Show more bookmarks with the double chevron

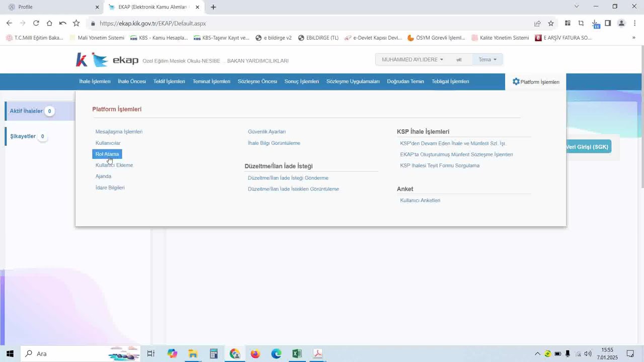tap(633, 38)
